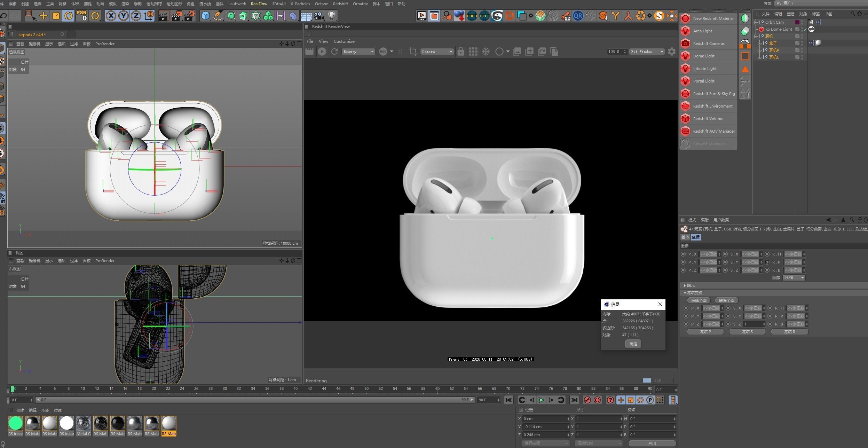
Task: Click Orbit Cam purple layer color swatch
Action: (797, 22)
